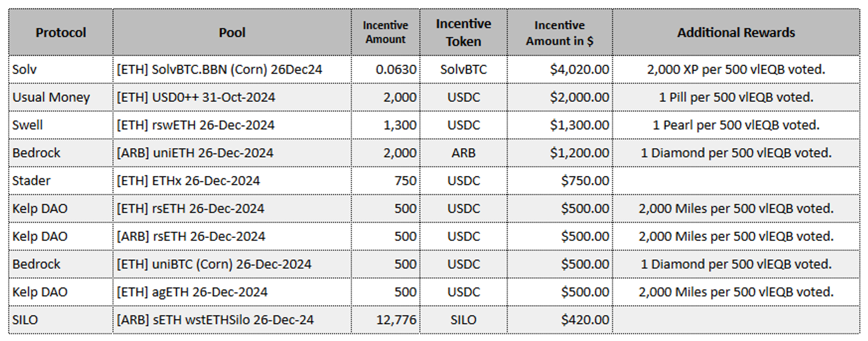Select the $4,020.00 incentive amount cell

click(x=560, y=69)
